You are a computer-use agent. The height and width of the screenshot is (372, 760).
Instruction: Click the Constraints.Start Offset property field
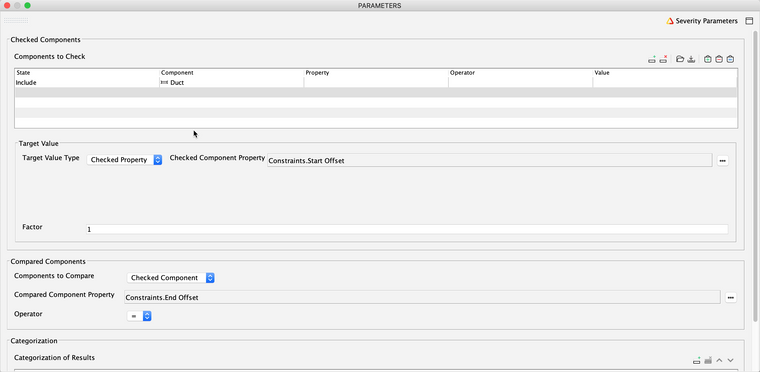coord(490,161)
